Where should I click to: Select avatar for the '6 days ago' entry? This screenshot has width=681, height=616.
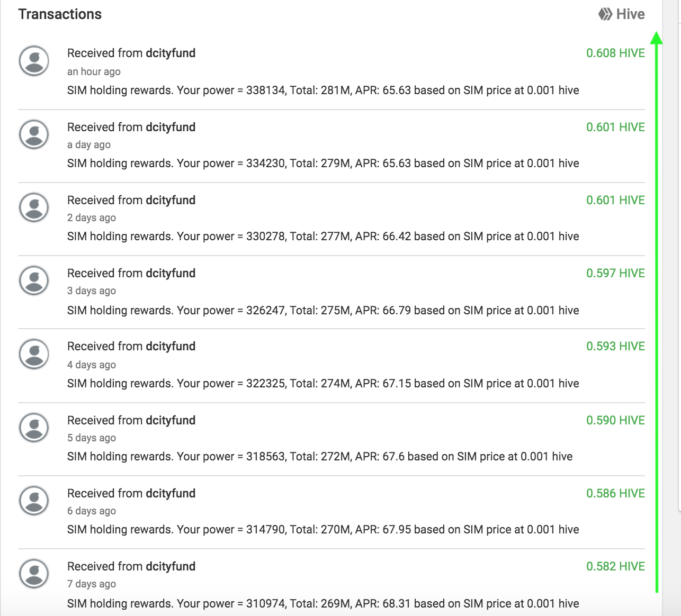pyautogui.click(x=34, y=501)
